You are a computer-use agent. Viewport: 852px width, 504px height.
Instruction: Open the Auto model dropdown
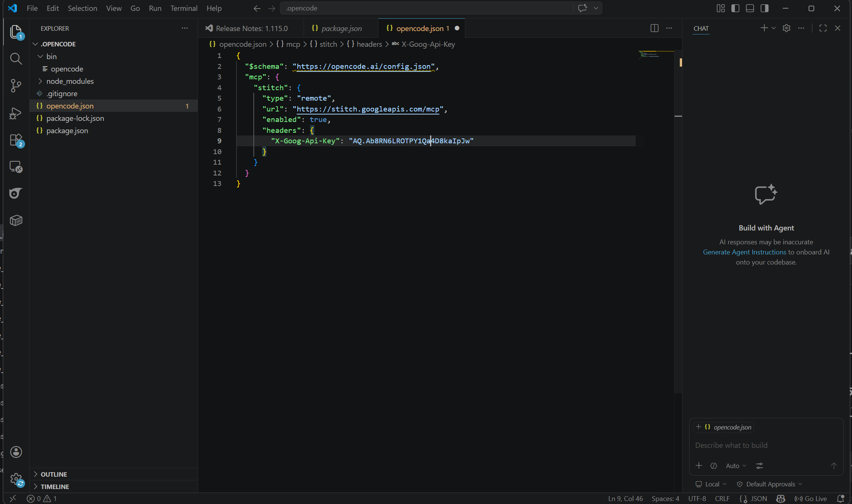736,465
